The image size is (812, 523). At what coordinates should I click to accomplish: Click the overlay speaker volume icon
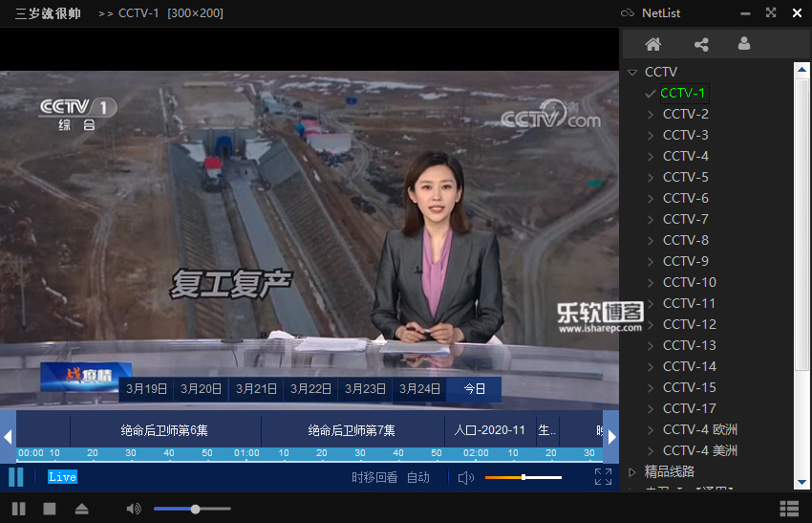pyautogui.click(x=465, y=477)
